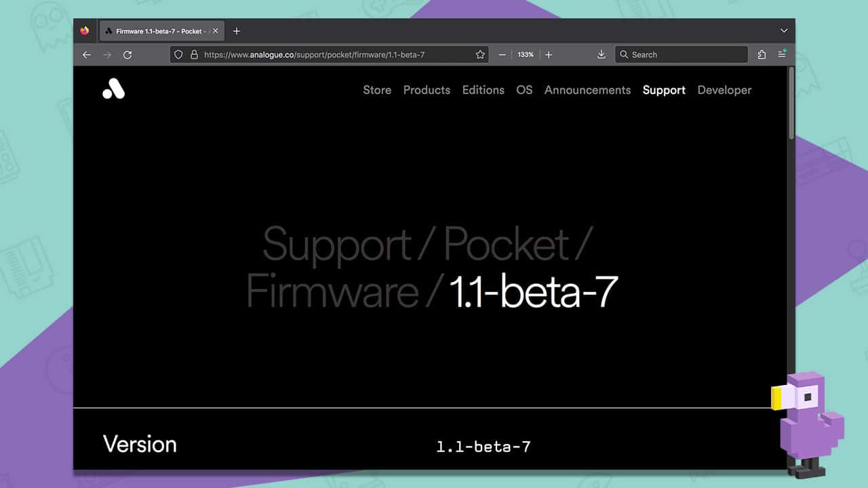Open the Products nav link

click(427, 90)
